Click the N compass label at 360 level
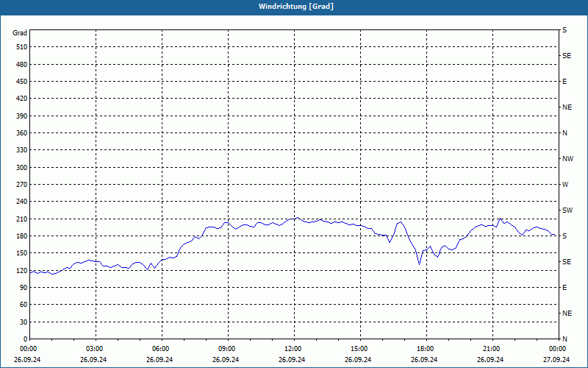The image size is (588, 368). pyautogui.click(x=565, y=133)
